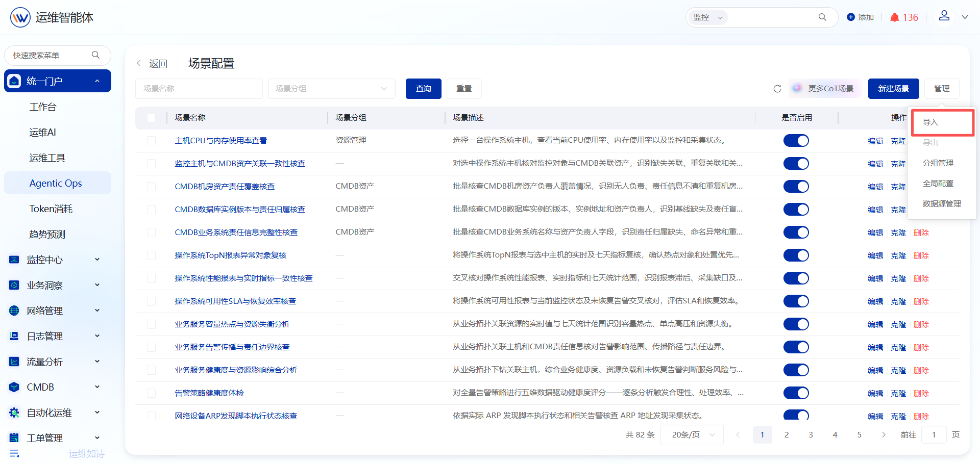Open the 20条/页 page size dropdown

tap(692, 435)
